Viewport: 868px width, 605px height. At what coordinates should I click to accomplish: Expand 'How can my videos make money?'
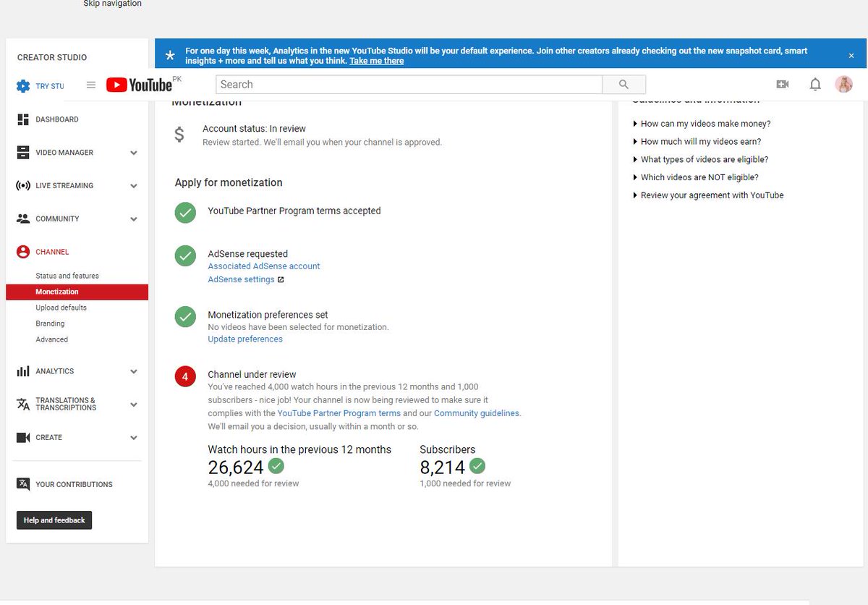702,124
